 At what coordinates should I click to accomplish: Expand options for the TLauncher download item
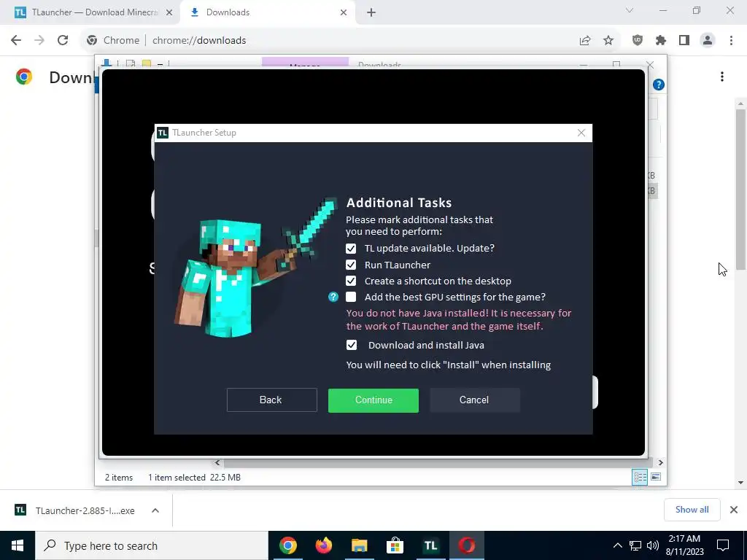pyautogui.click(x=155, y=510)
